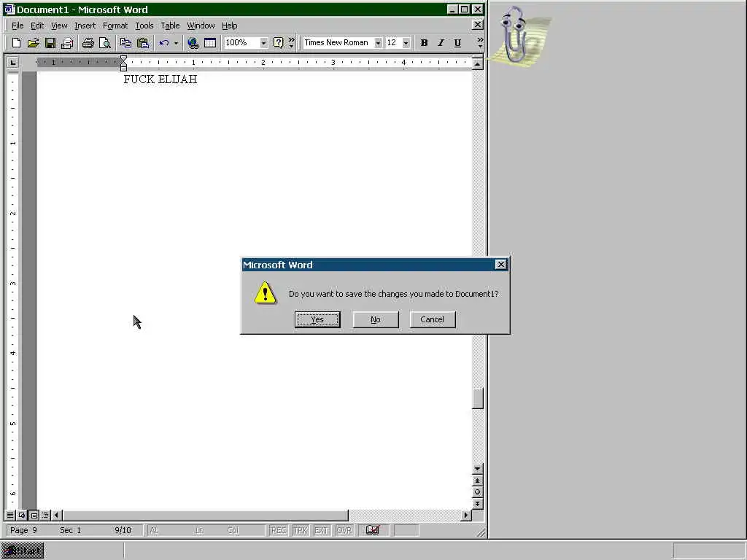Viewport: 747px width, 560px height.
Task: Click Yes to save changes
Action: [x=317, y=319]
